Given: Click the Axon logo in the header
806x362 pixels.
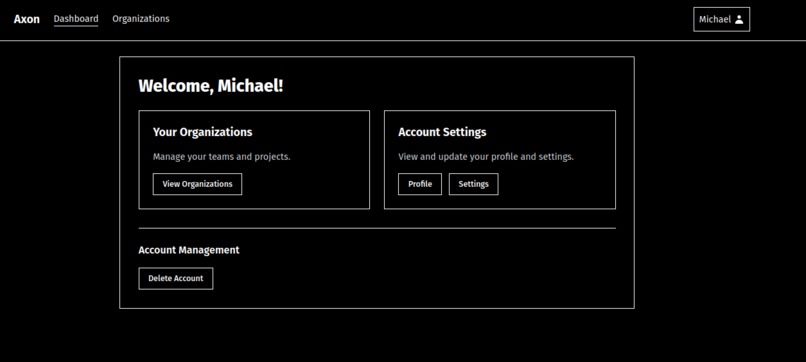Looking at the screenshot, I should 27,19.
